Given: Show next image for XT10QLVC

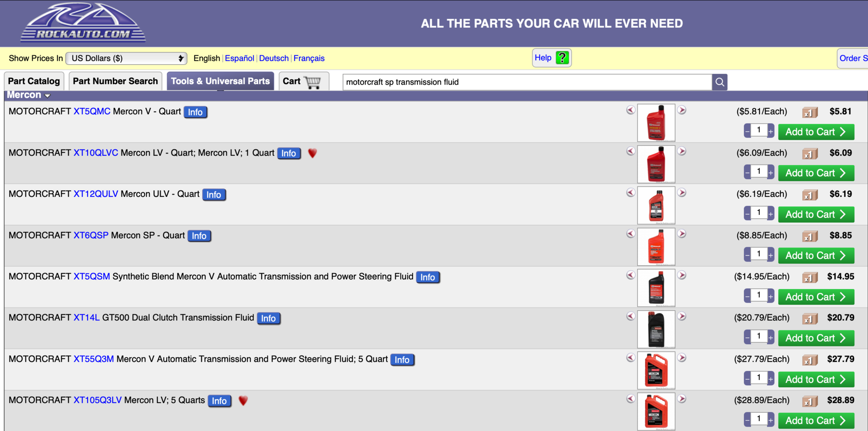Looking at the screenshot, I should (682, 151).
